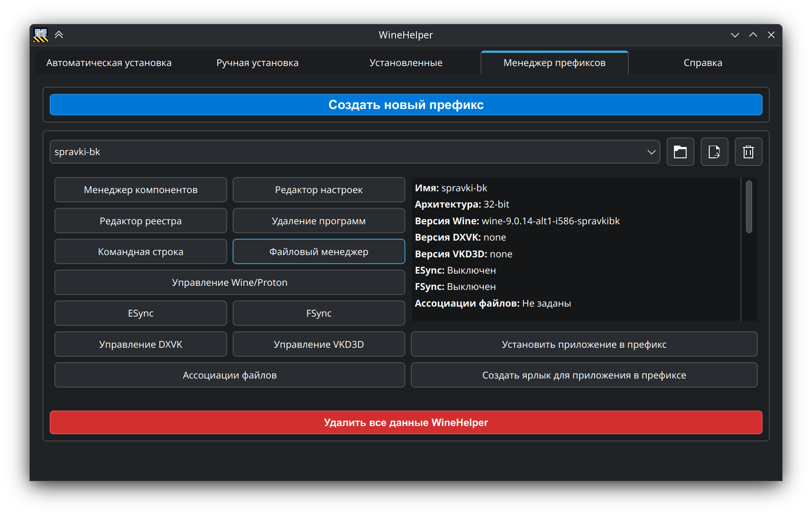Open Менеджер компонентов

pyautogui.click(x=140, y=190)
